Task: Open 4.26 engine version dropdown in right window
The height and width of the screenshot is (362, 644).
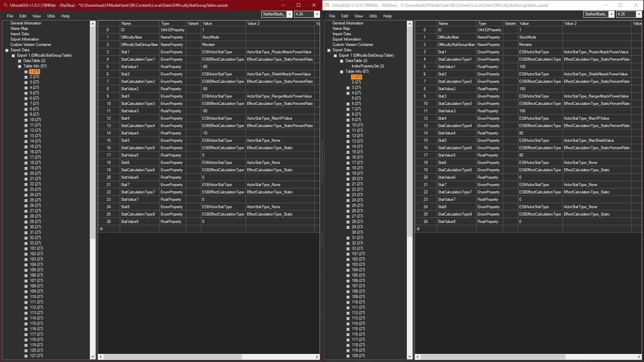Action: [x=639, y=14]
